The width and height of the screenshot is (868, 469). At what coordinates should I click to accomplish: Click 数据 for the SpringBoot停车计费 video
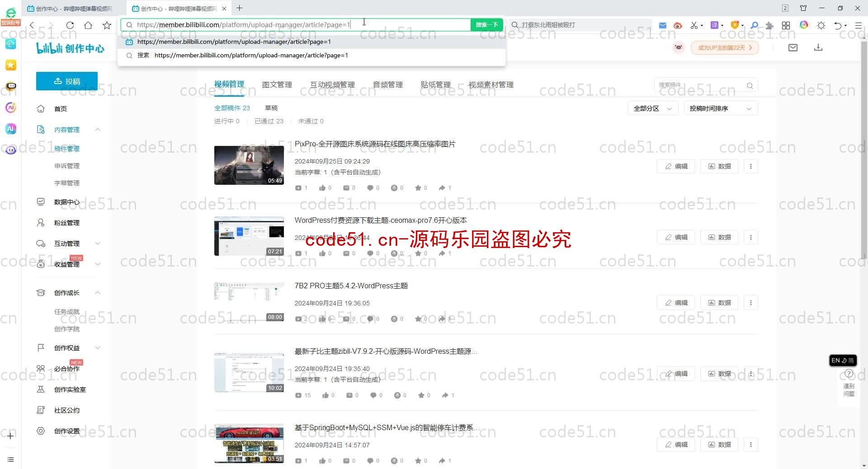[719, 445]
